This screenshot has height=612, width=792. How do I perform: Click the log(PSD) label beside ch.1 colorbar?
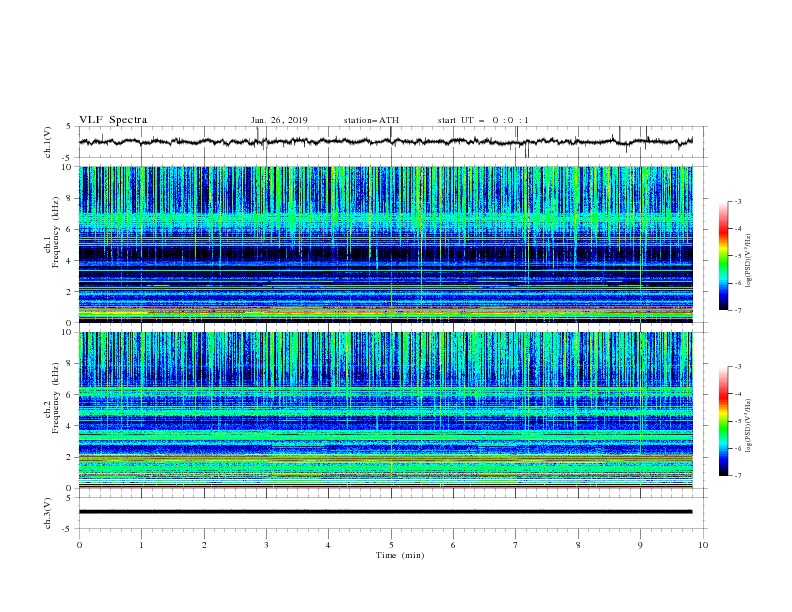[748, 261]
